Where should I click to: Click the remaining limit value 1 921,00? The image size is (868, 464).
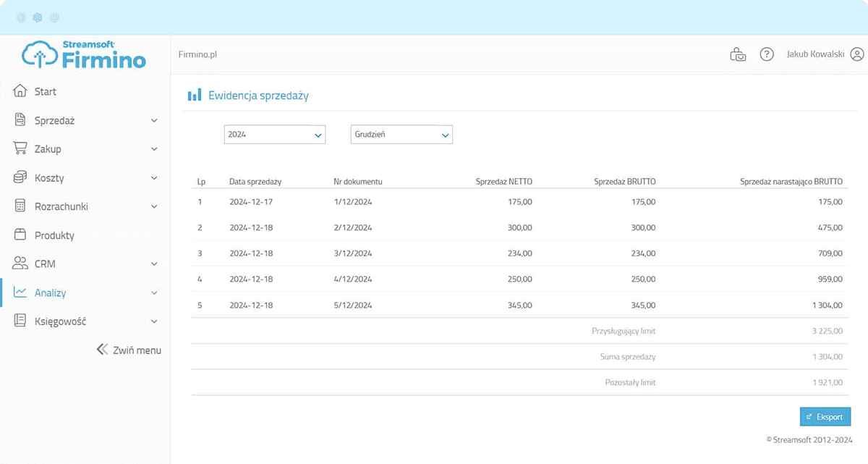[x=829, y=382]
